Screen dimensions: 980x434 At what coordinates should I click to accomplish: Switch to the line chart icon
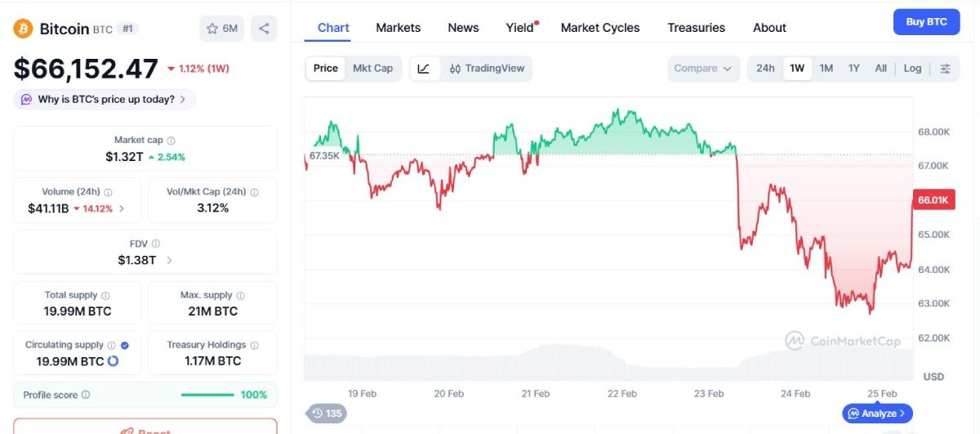pos(424,69)
